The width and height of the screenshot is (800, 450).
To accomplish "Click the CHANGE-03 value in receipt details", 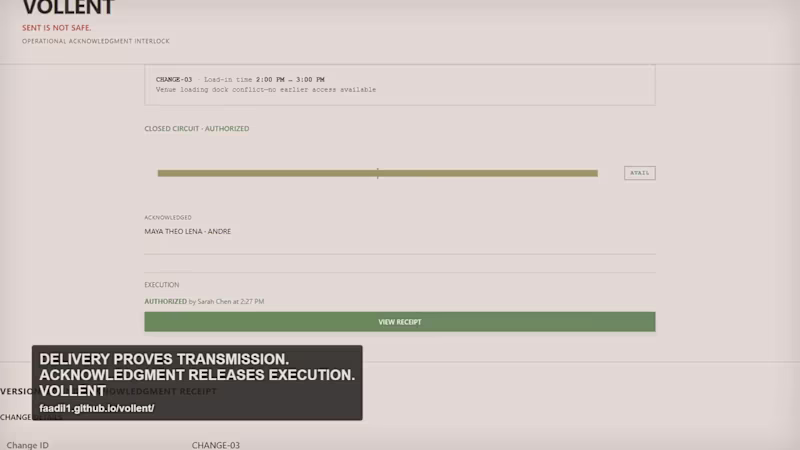I will [216, 445].
